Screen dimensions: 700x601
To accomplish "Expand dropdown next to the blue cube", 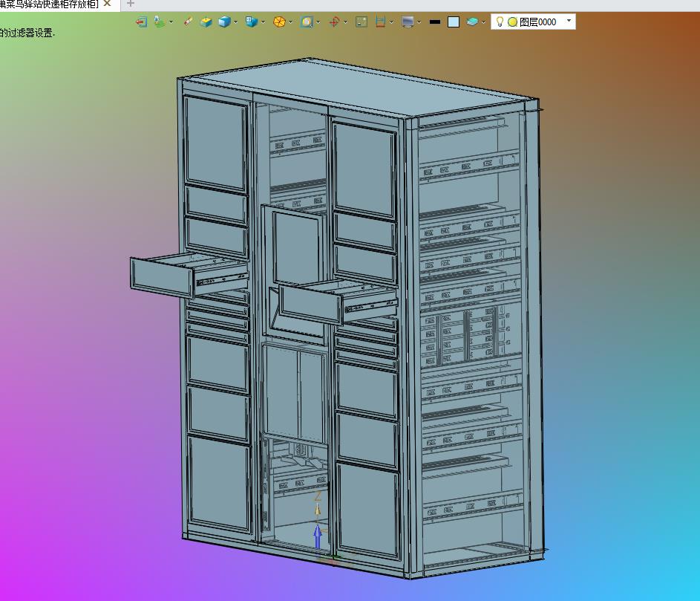I will 236,22.
